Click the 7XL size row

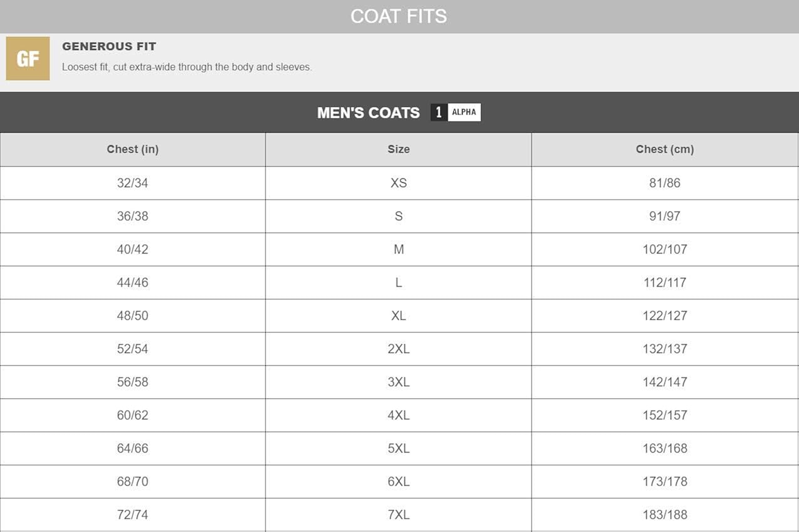(x=398, y=514)
